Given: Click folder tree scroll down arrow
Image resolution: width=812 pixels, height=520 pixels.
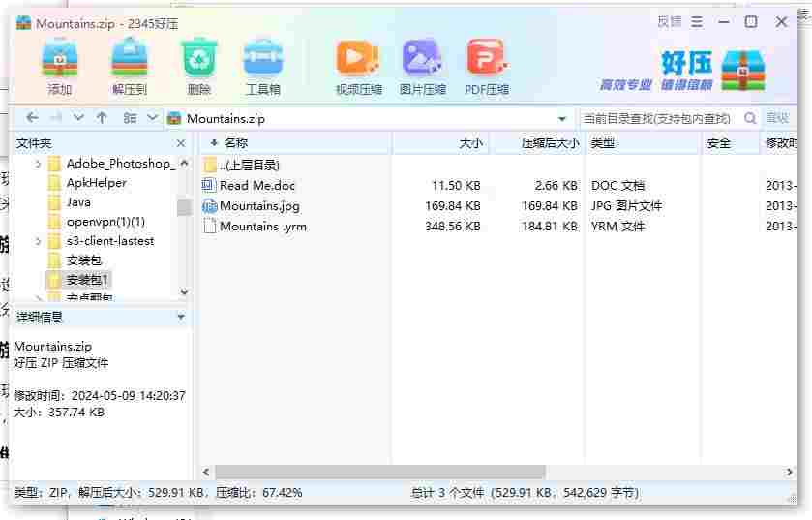Looking at the screenshot, I should pos(184,291).
